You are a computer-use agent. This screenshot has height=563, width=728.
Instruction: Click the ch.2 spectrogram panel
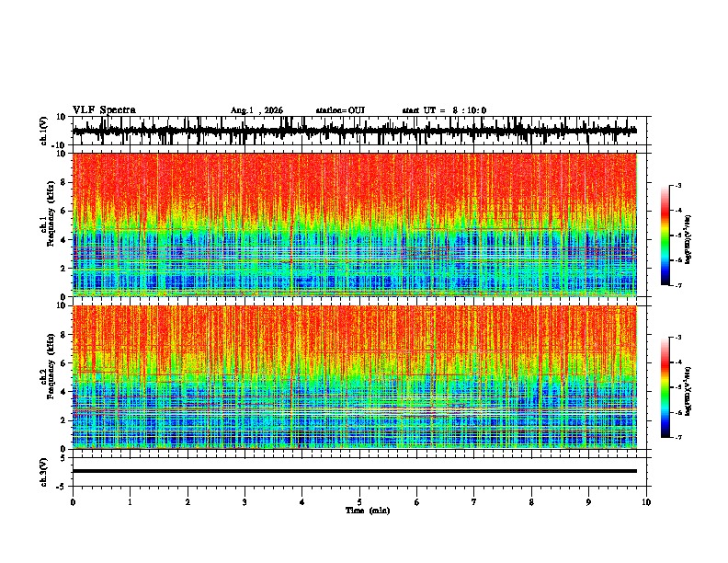(x=354, y=377)
